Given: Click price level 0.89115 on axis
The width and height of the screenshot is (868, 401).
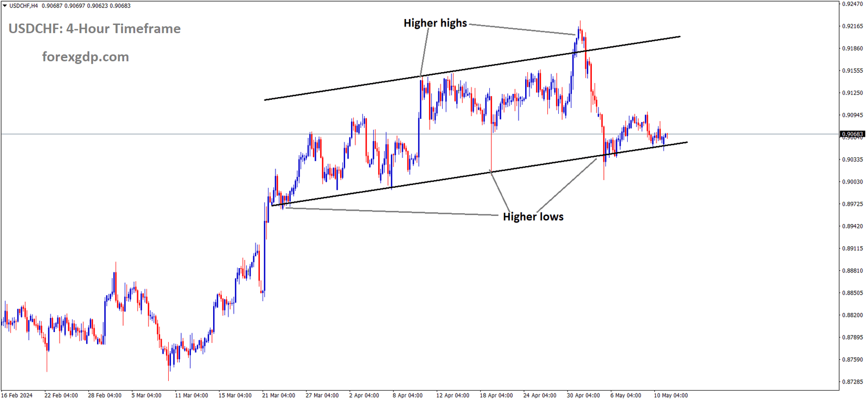Looking at the screenshot, I should point(852,249).
